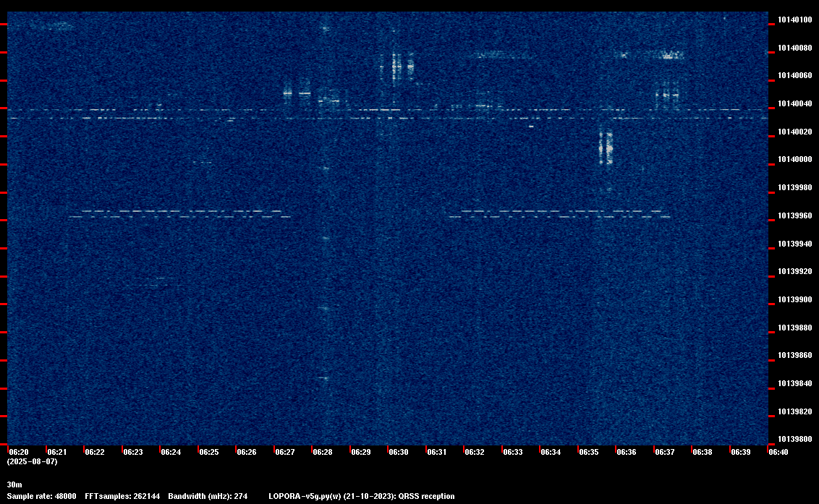Click the 06:37 time label
This screenshot has height=504, width=819.
click(x=664, y=452)
